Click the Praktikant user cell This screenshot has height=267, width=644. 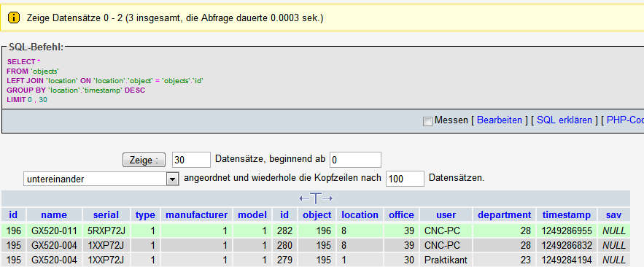pos(446,260)
